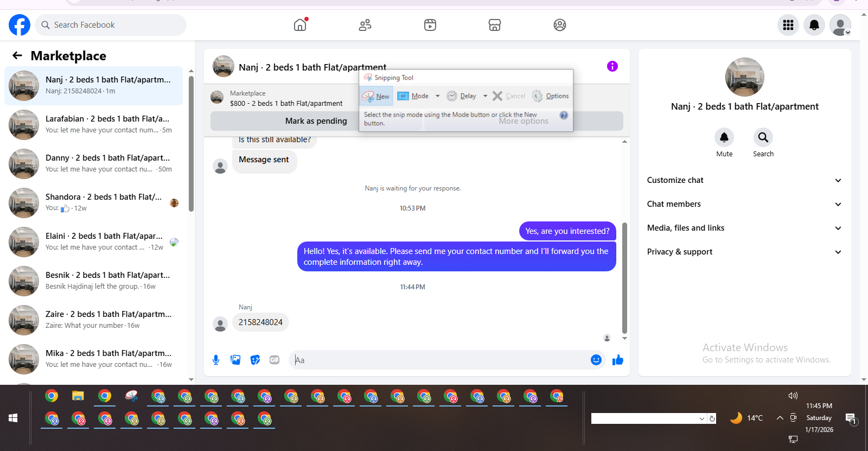
Task: Click Mode in Snipping Tool
Action: tap(413, 96)
